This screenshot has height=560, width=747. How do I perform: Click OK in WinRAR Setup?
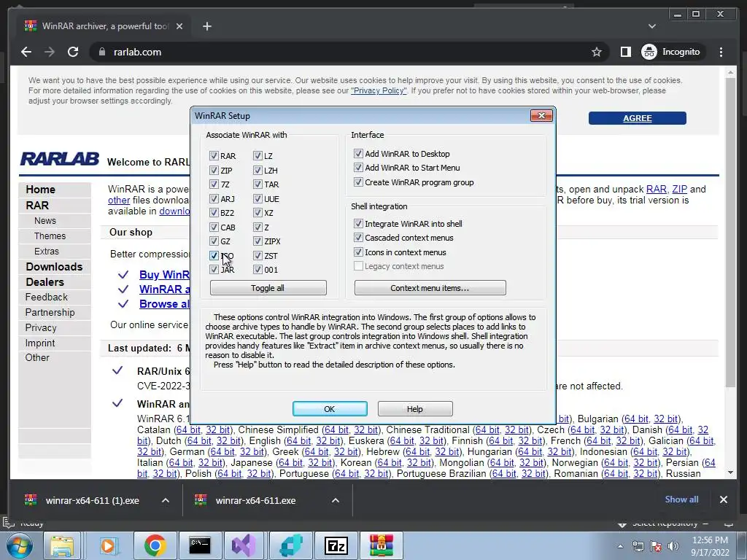330,408
